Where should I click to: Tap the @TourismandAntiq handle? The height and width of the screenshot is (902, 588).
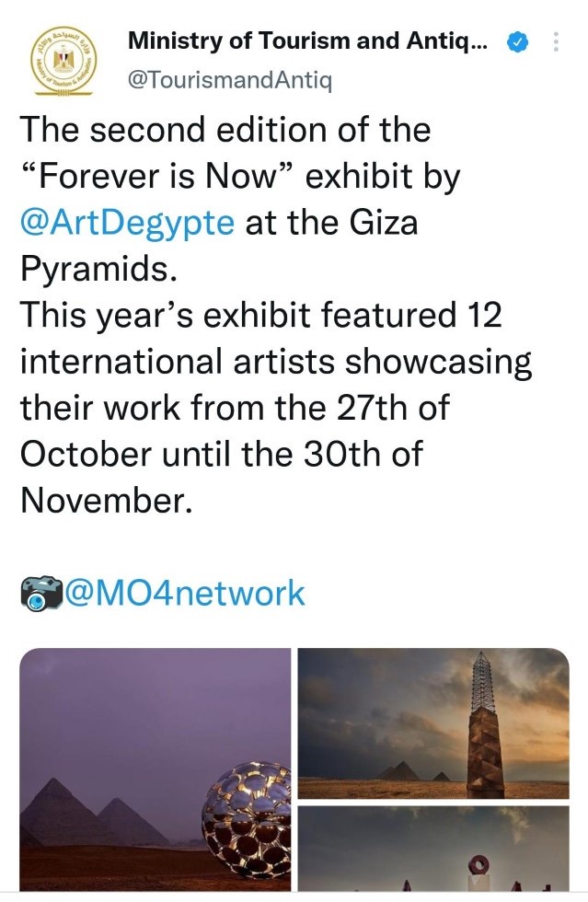(x=229, y=81)
